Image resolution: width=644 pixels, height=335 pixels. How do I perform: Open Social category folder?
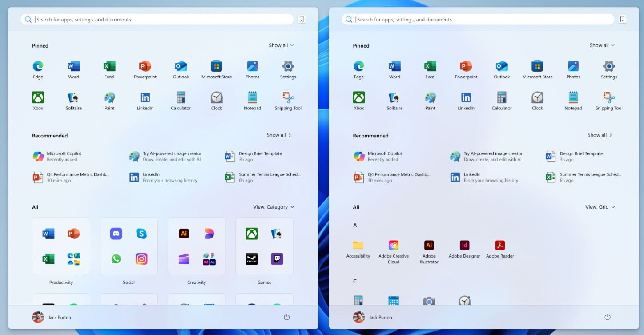click(129, 246)
